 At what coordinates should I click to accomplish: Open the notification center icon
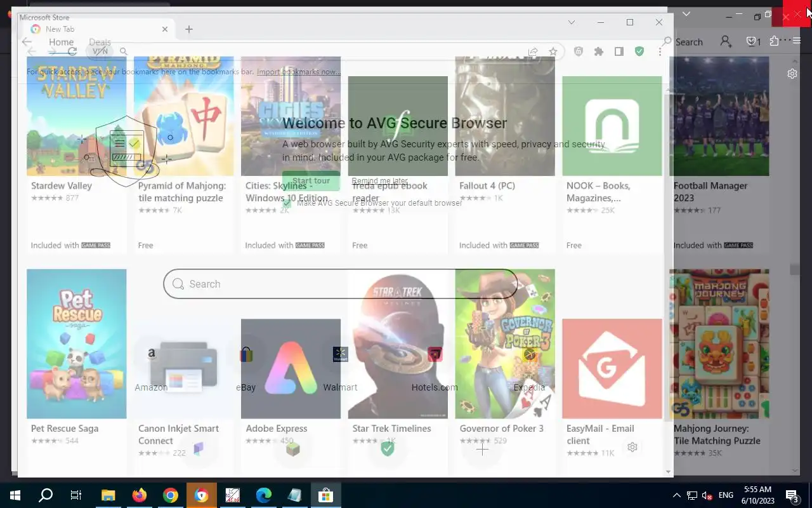[x=792, y=495]
